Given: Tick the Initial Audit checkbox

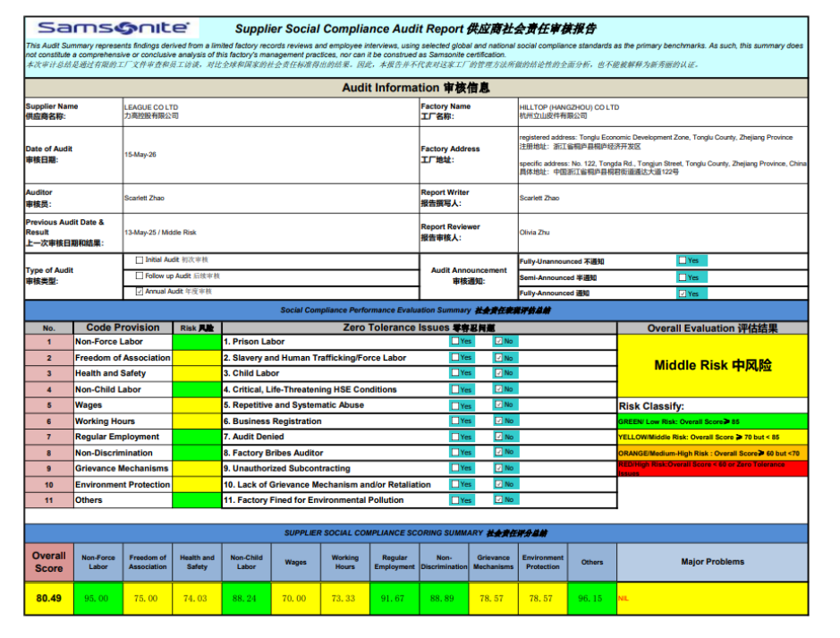Looking at the screenshot, I should pyautogui.click(x=140, y=259).
